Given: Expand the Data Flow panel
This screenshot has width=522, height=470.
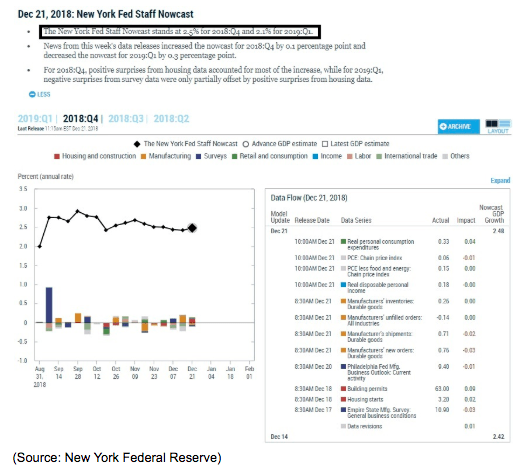Looking at the screenshot, I should [500, 180].
